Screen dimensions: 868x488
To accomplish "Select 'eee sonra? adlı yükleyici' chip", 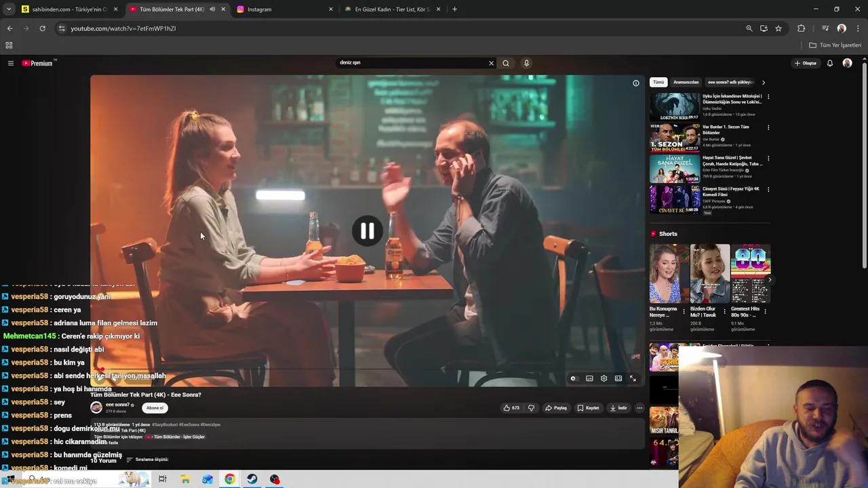I will click(x=730, y=82).
